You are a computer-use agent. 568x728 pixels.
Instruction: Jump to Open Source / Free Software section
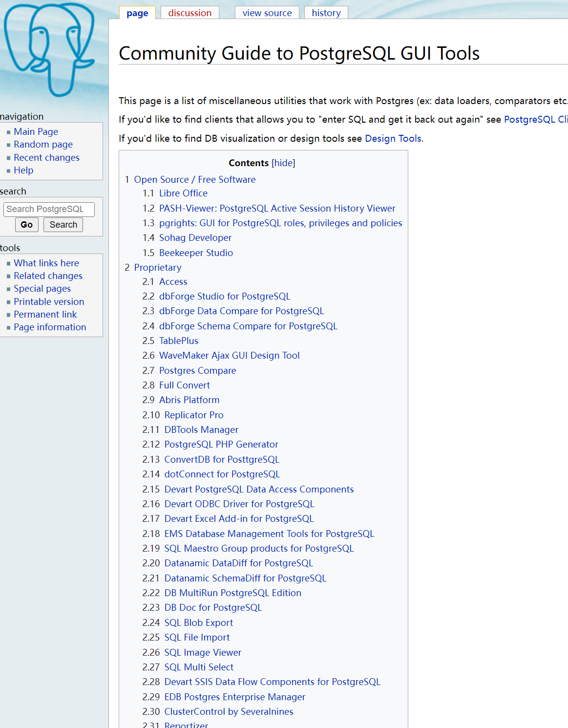[195, 179]
